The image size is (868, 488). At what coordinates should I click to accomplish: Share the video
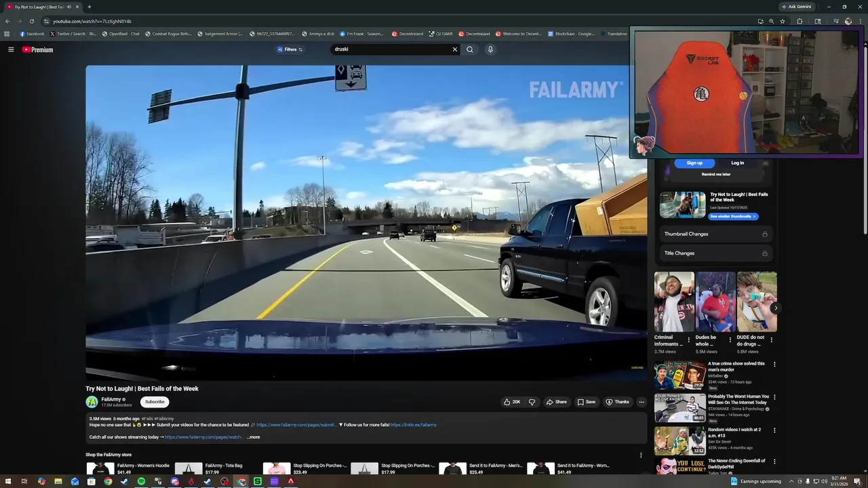557,402
